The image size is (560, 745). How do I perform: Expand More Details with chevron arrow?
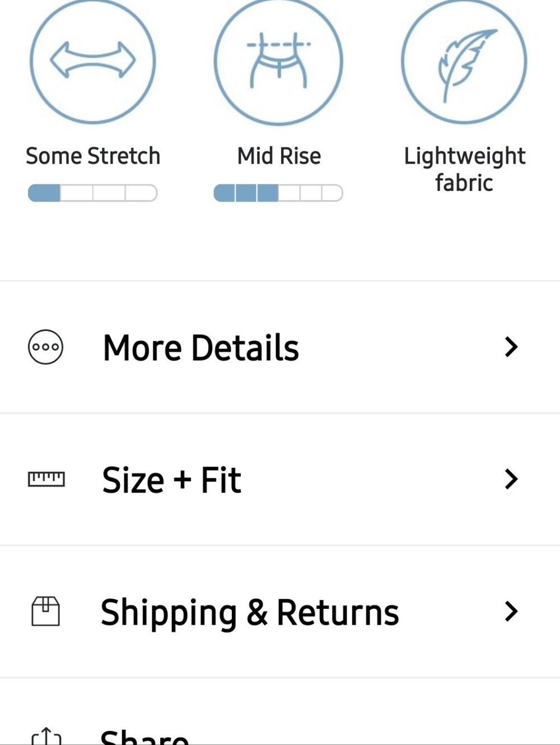pos(511,347)
